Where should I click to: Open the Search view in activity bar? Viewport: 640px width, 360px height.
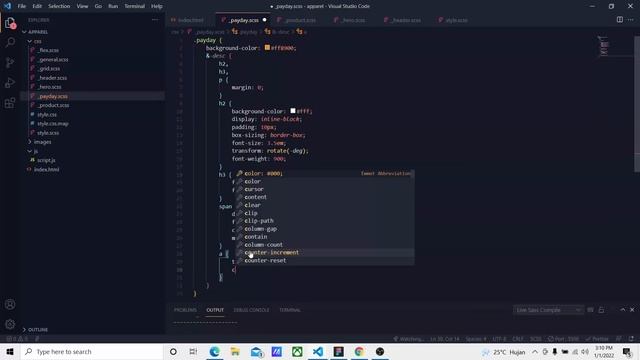(10, 42)
